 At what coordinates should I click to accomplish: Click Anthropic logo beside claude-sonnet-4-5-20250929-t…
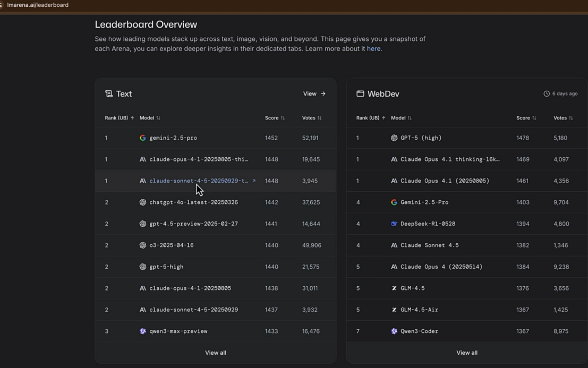pos(142,181)
